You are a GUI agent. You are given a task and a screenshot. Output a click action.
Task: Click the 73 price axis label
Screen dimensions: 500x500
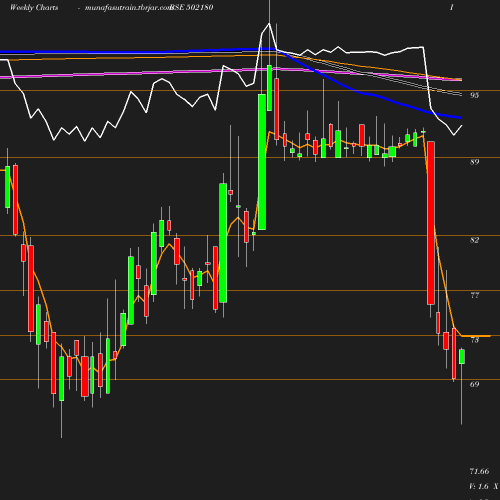[474, 340]
